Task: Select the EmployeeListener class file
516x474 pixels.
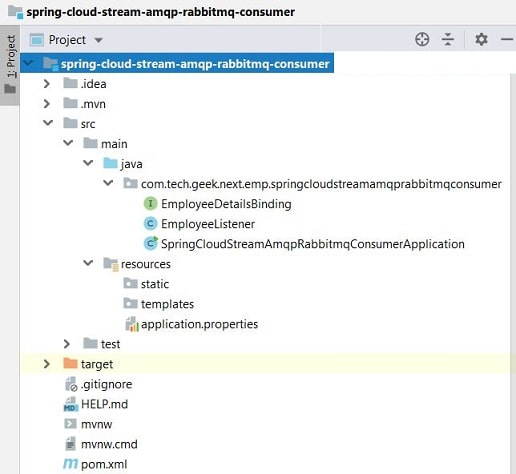Action: click(x=208, y=224)
